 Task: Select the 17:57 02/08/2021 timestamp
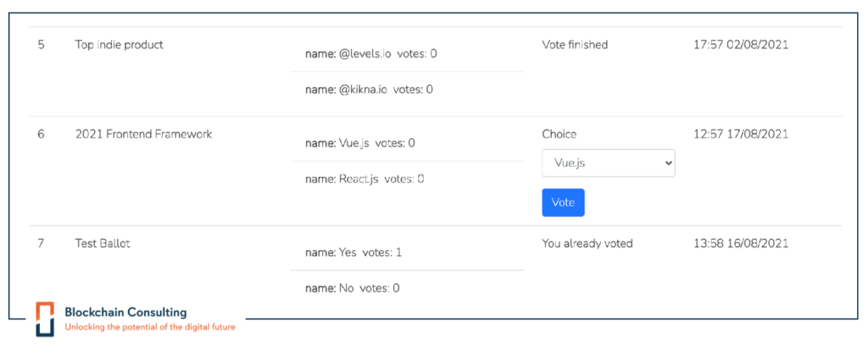point(741,45)
